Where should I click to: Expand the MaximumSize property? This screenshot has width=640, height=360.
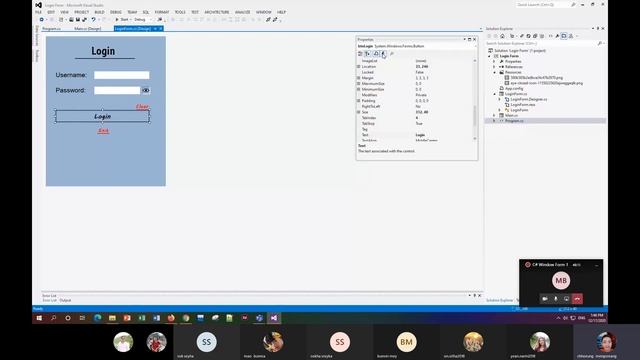(359, 84)
